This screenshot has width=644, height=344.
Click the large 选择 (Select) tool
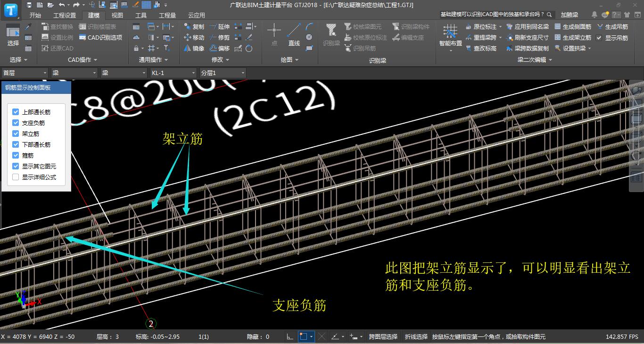pos(13,36)
